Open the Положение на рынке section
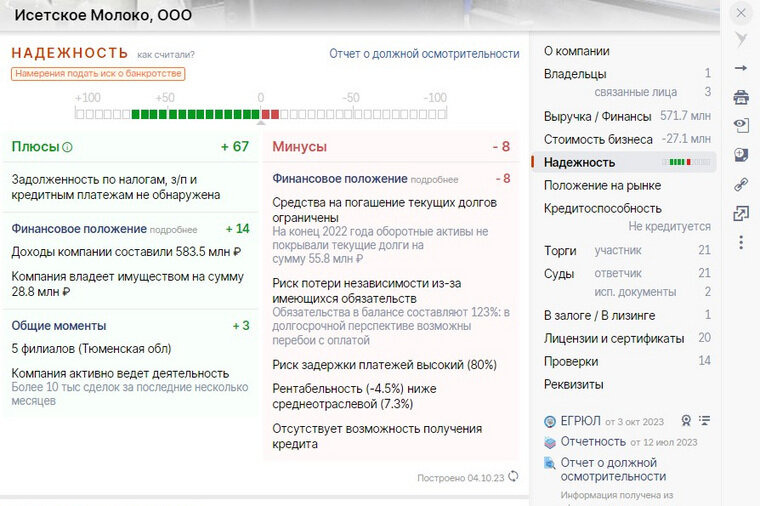 point(602,185)
